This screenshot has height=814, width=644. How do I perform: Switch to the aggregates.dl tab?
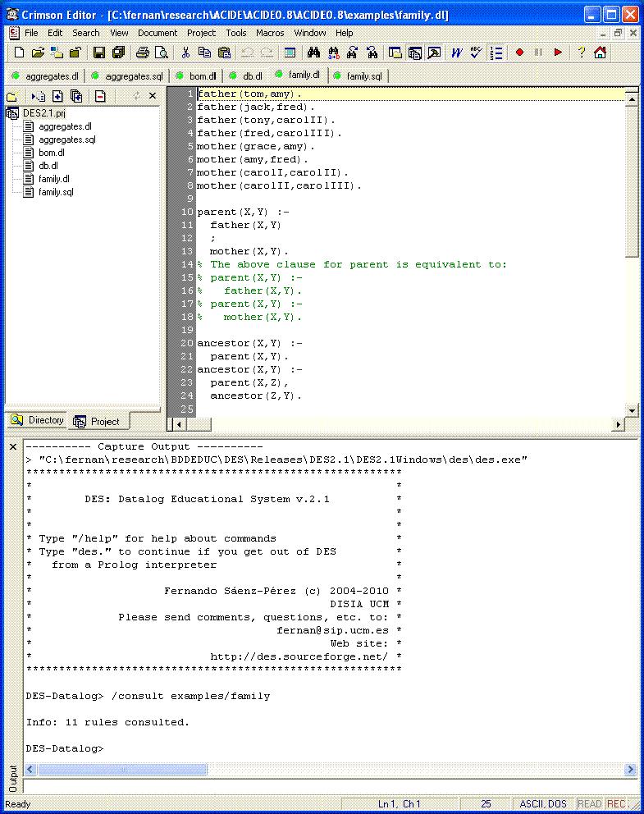pos(45,76)
